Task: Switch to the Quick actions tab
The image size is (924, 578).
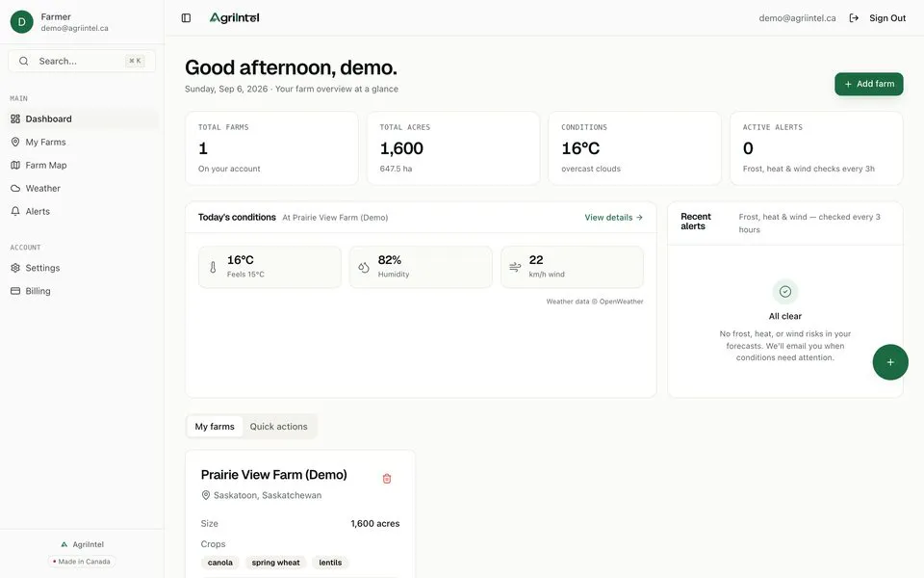Action: (x=279, y=427)
